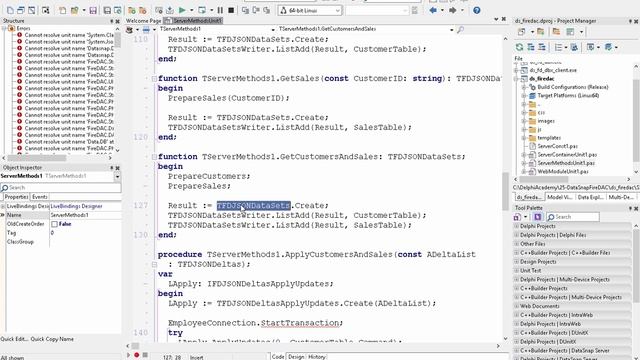The height and width of the screenshot is (360, 640).
Task: Click the Quick Copy Name link
Action: pyautogui.click(x=52, y=339)
